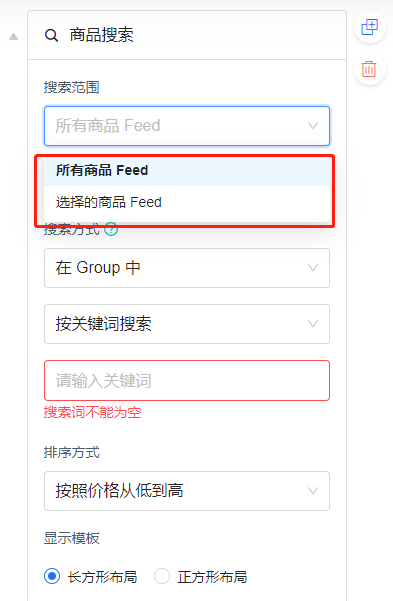
Task: Click the 所有商品 Feed search scope field
Action: point(187,126)
